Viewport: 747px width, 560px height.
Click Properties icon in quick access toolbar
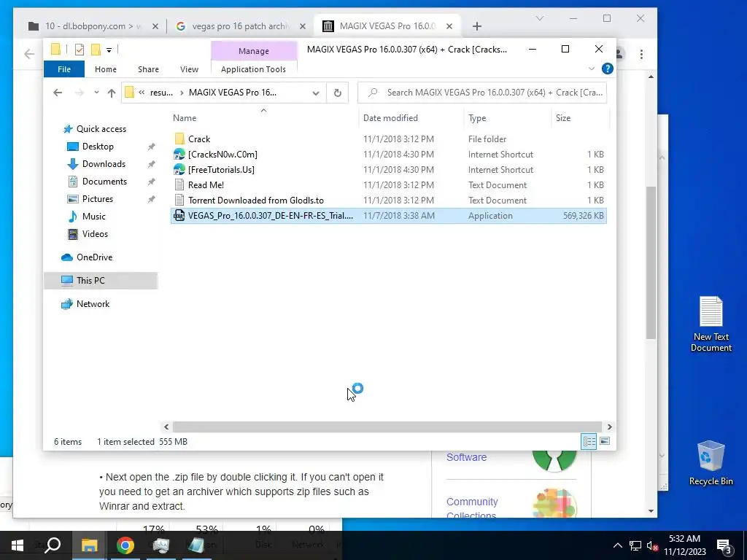click(80, 50)
